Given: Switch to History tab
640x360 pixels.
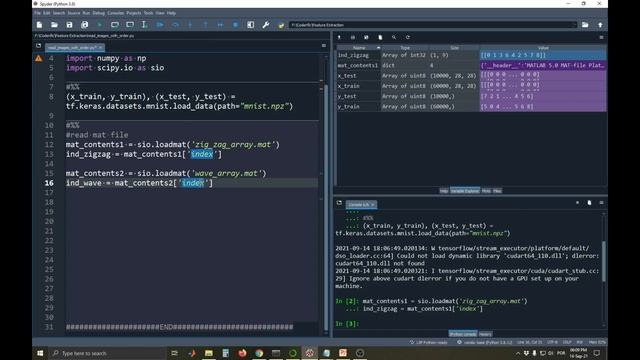Looking at the screenshot, I should pos(485,334).
